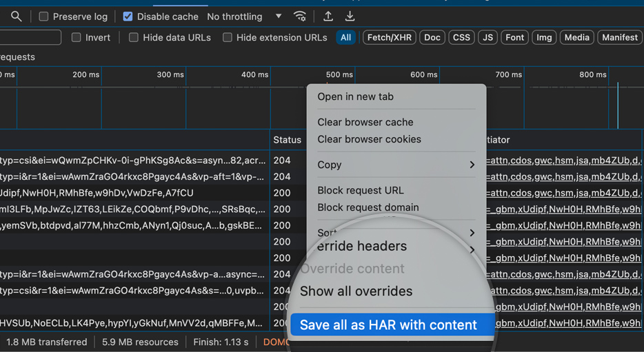Select request row Udipf,NwH0H,RMhBfe,w9hDv
644x352 pixels.
point(97,193)
